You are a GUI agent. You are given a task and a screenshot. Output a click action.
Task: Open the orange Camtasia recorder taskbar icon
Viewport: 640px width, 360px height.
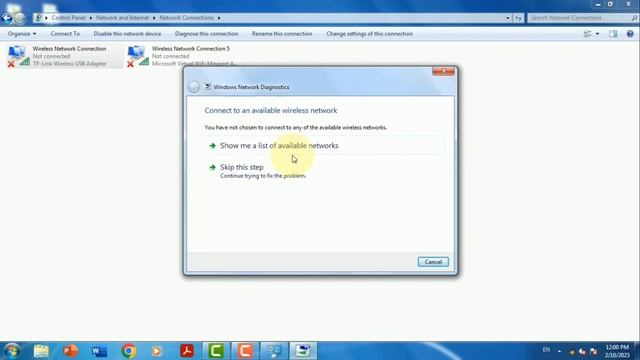pos(245,351)
